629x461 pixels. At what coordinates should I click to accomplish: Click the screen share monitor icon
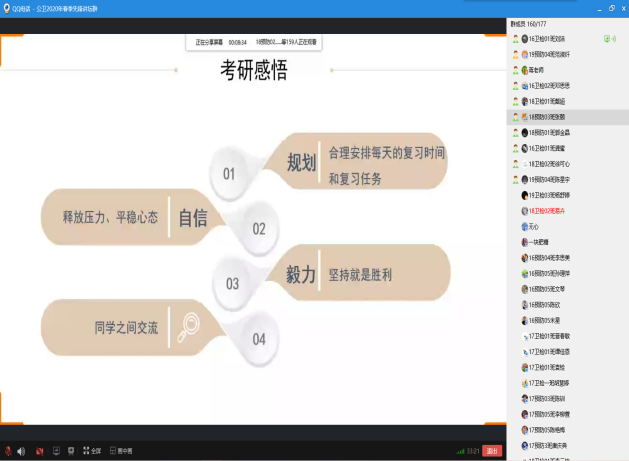57,451
